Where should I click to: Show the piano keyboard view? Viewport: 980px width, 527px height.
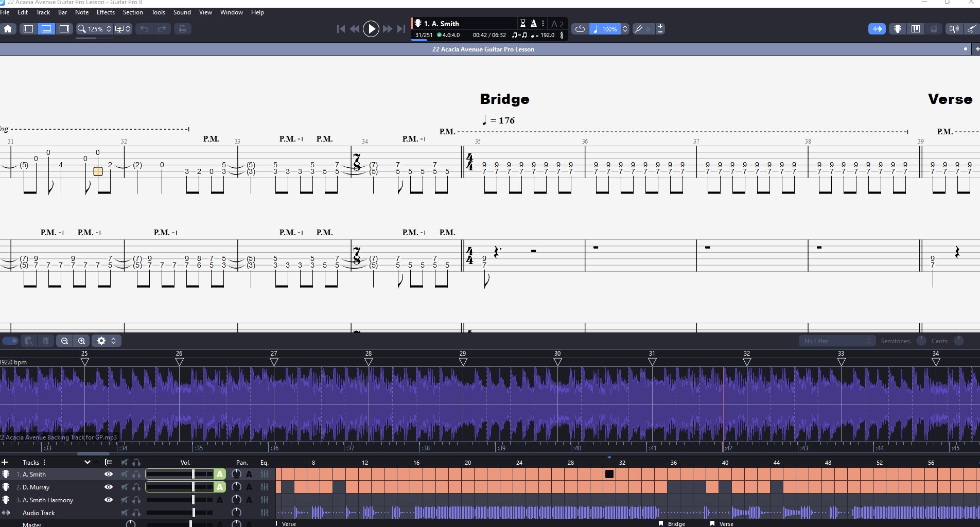916,29
